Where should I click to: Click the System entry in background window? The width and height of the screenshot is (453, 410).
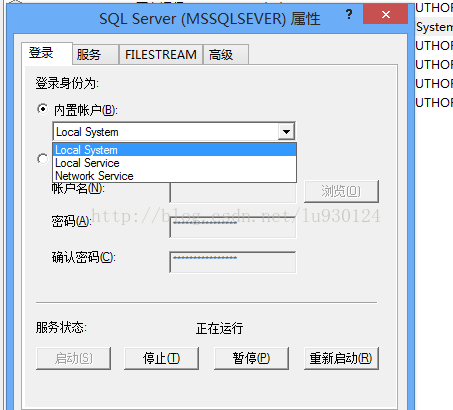[x=435, y=27]
